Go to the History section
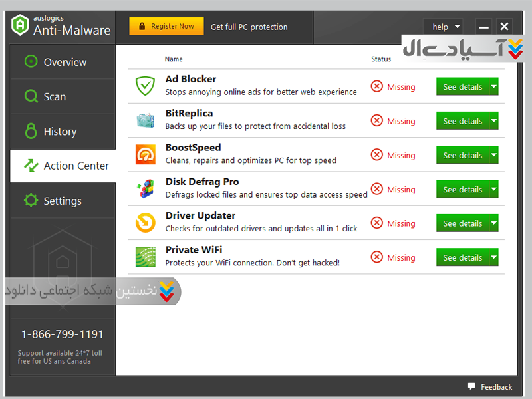532x399 pixels. [x=59, y=132]
